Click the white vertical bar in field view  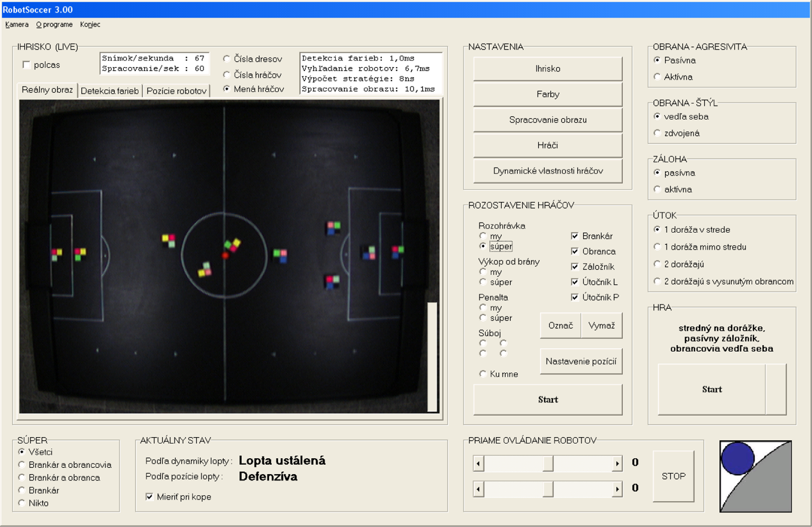432,357
